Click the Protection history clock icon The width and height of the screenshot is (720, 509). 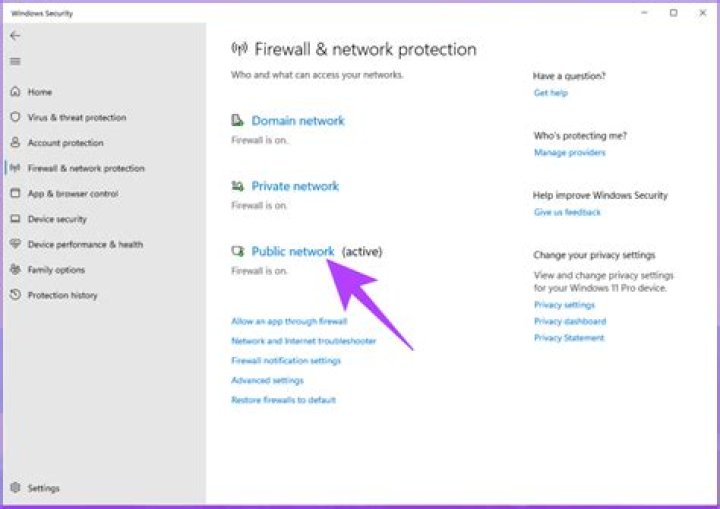15,295
